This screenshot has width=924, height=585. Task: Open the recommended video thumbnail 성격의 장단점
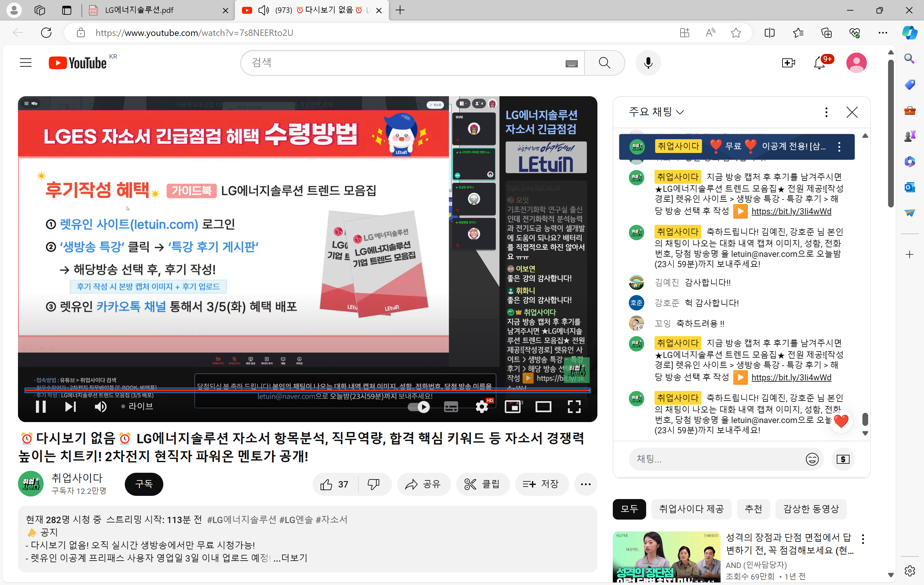666,556
